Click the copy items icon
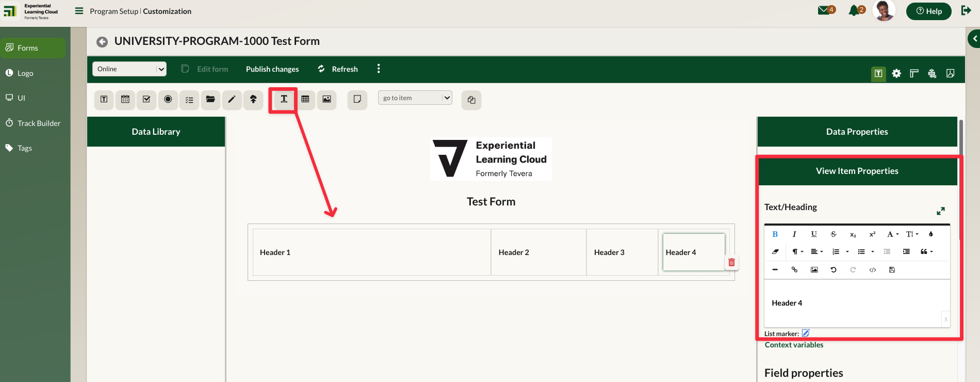Viewport: 980px width, 382px height. (x=471, y=100)
